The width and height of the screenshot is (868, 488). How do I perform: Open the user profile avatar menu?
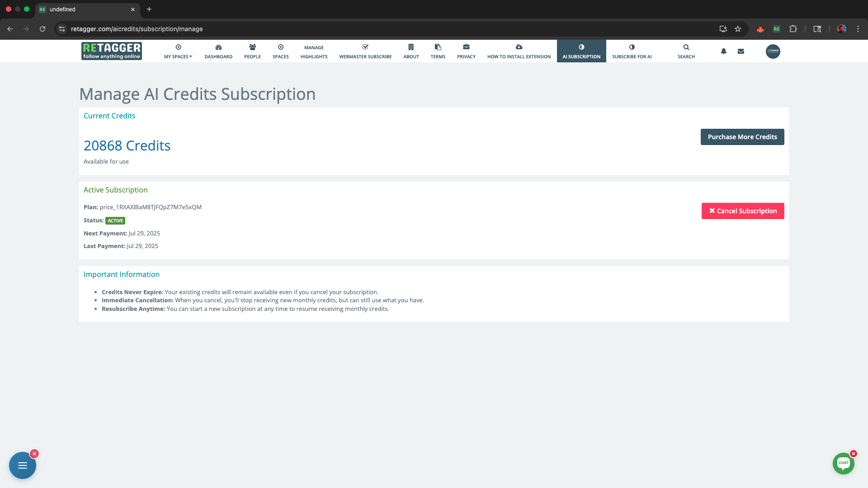click(773, 51)
